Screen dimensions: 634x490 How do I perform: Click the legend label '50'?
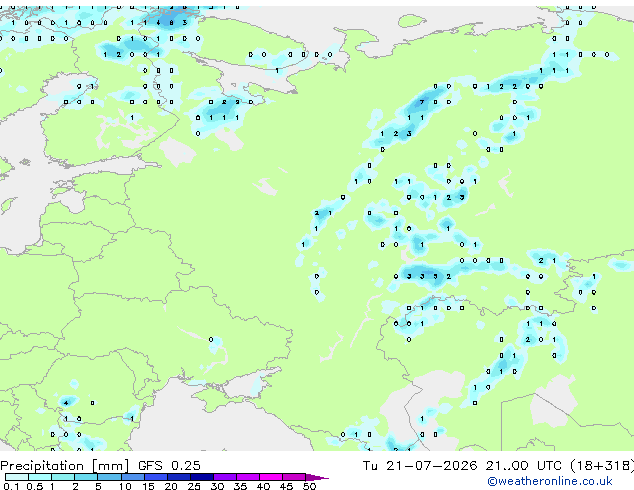tap(309, 486)
